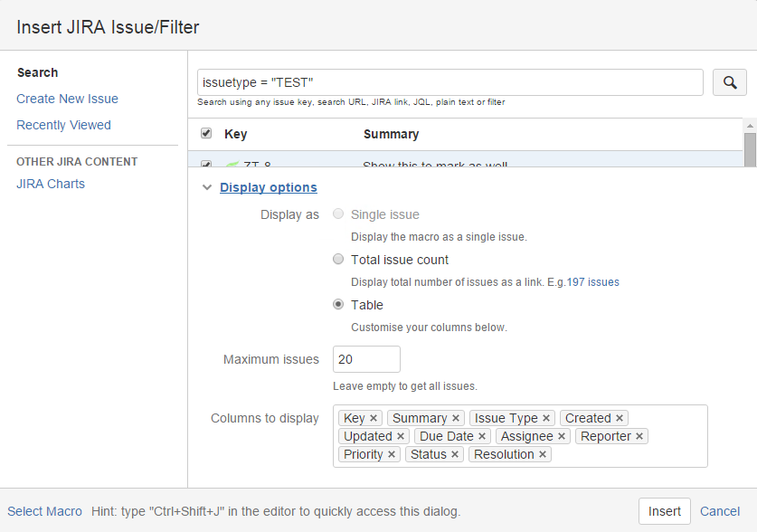Open the 197 issues example link
This screenshot has height=532, width=757.
593,282
